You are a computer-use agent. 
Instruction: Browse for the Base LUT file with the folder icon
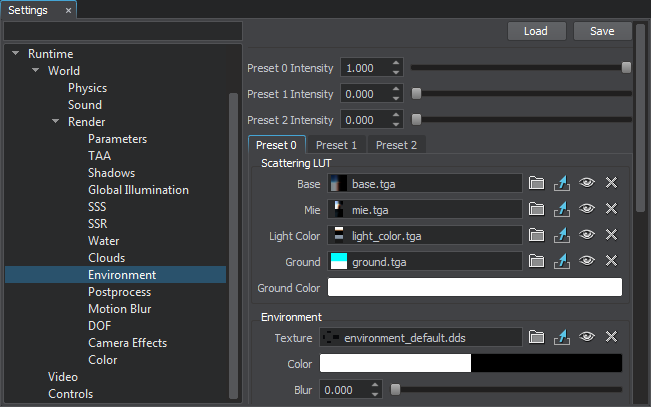click(x=536, y=183)
